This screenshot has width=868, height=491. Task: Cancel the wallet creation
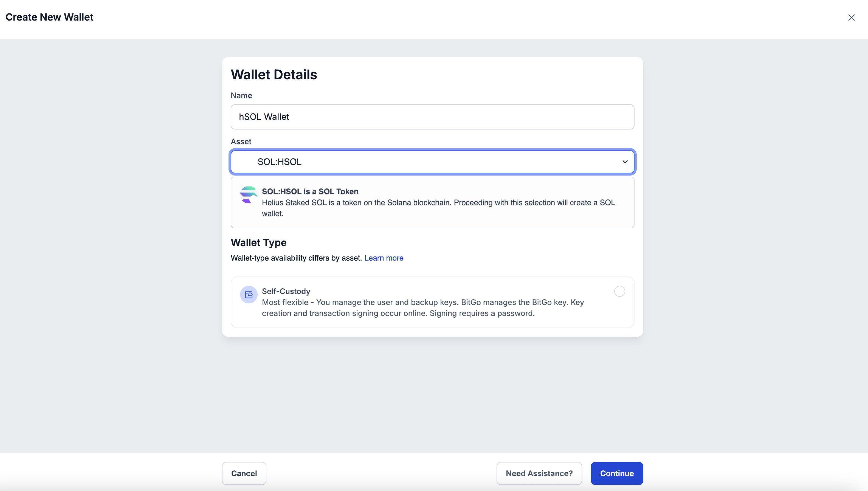(244, 473)
